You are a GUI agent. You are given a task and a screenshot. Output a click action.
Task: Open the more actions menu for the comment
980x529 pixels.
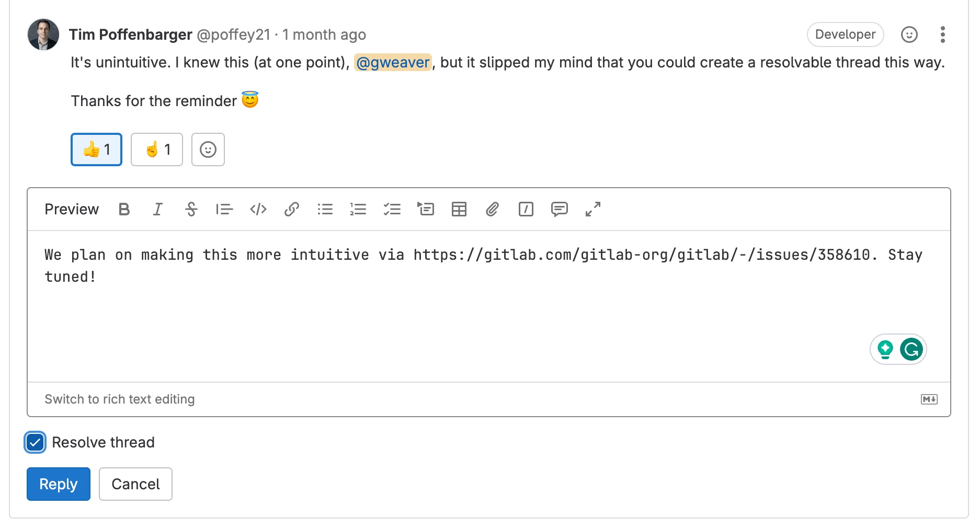point(943,34)
